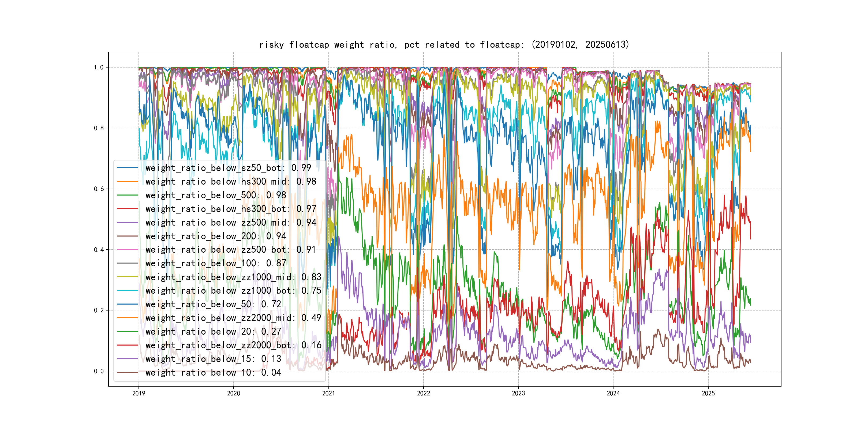Viewport: 868px width, 434px height.
Task: Click legend entry weight_ratio_below_sz50_bot
Action: pyautogui.click(x=228, y=168)
